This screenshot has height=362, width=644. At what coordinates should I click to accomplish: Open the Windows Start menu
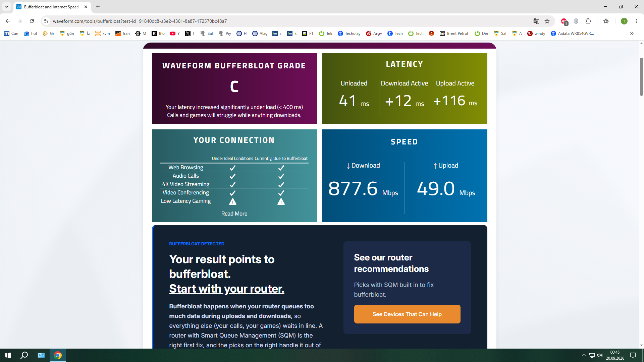[x=8, y=355]
